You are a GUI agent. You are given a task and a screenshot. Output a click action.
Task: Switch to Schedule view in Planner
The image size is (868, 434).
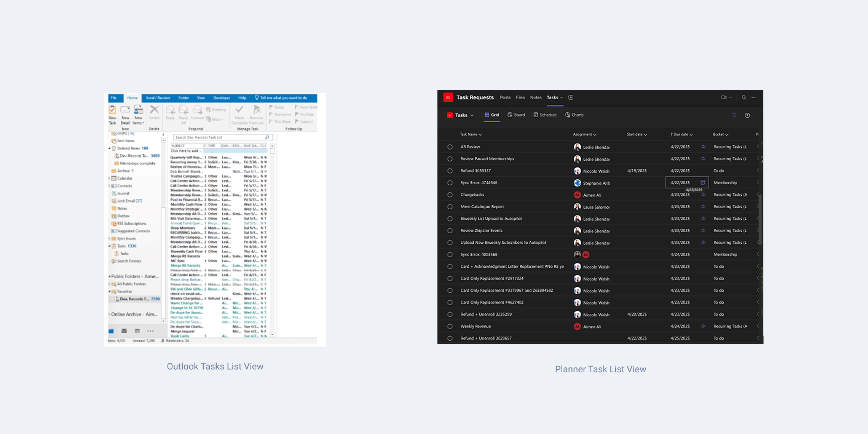click(545, 115)
